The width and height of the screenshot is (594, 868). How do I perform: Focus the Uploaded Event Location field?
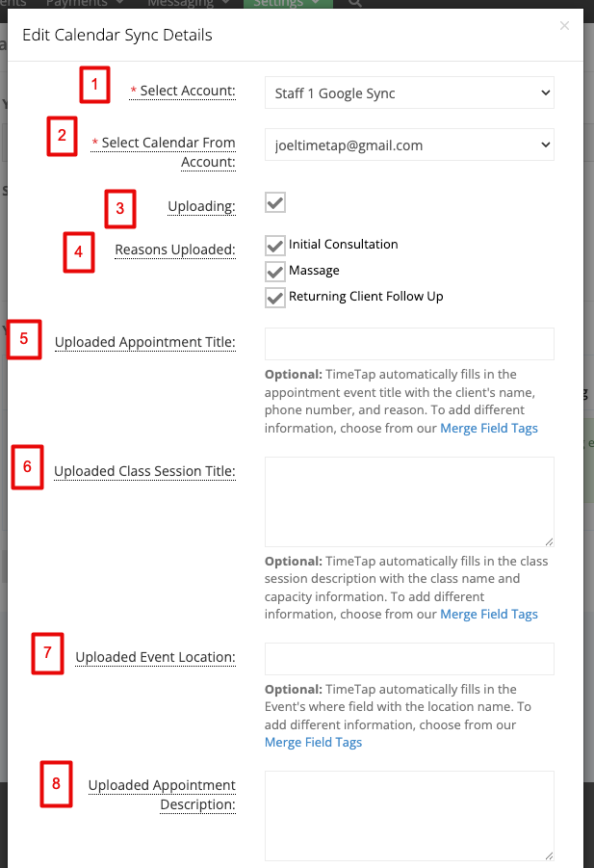tap(409, 659)
